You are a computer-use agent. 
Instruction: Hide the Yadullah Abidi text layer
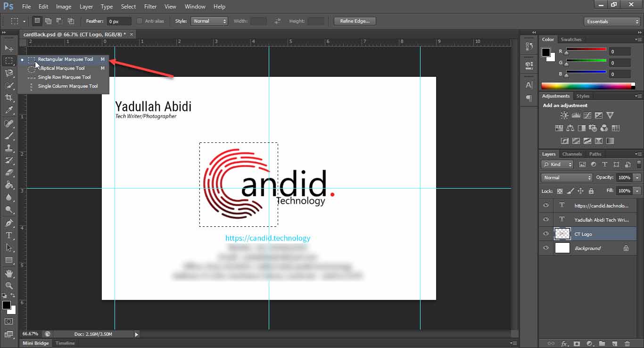click(x=546, y=220)
